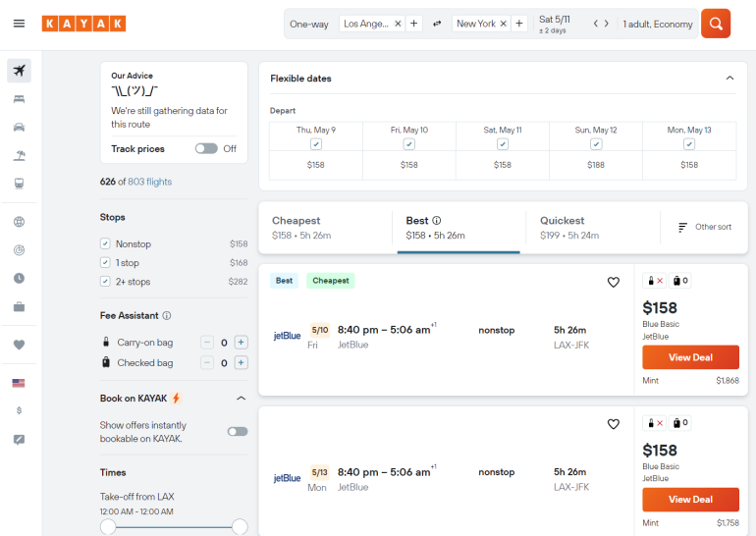Increase Carry-on bag count
Viewport: 756px width, 536px height.
pyautogui.click(x=242, y=343)
